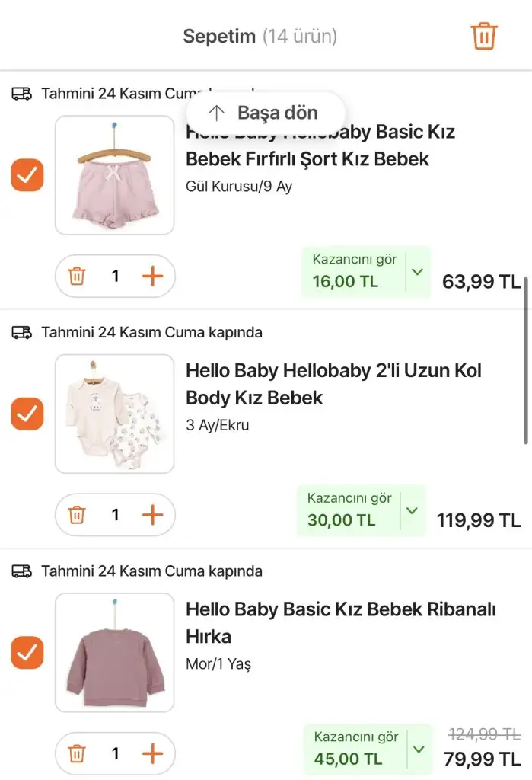Remove the Ribanalı Hırka from cart

tap(77, 754)
